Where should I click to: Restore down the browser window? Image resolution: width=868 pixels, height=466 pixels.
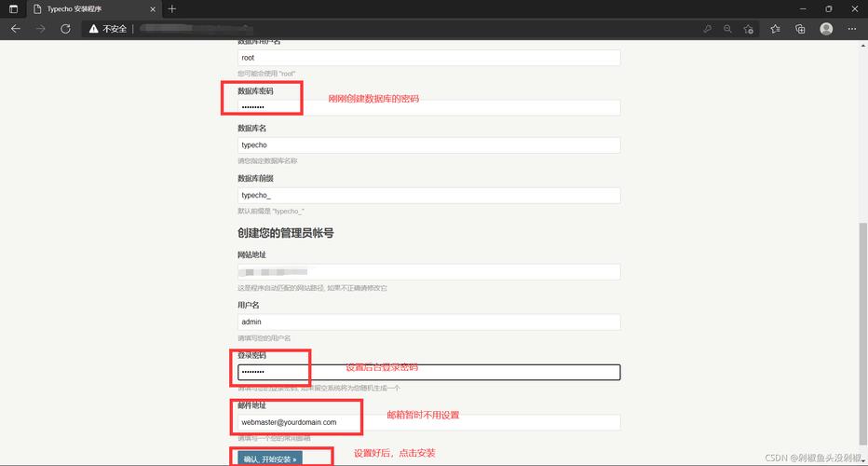[829, 9]
